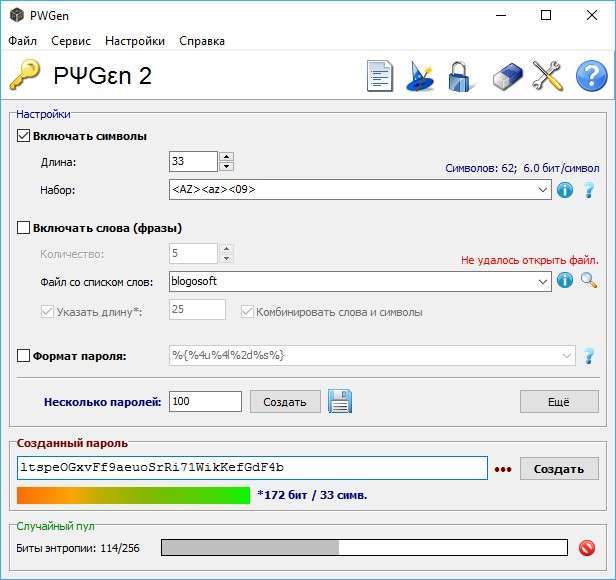Toggle 'Указать длину' checkbox
Screen dimensions: 616x580
point(47,312)
